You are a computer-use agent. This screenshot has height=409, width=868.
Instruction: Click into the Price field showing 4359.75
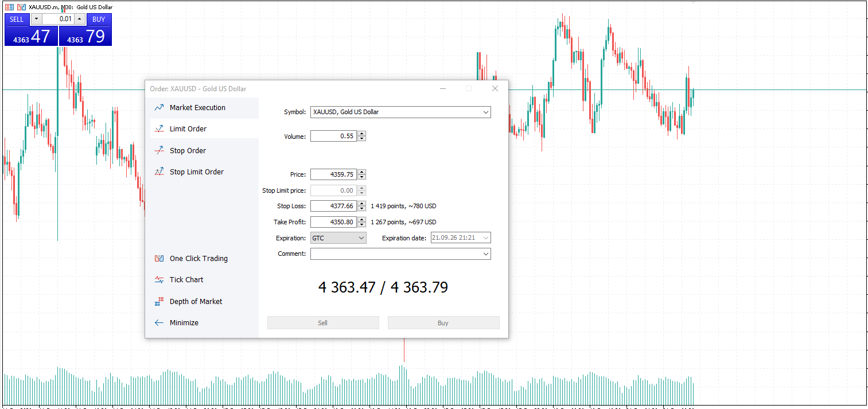coord(333,174)
